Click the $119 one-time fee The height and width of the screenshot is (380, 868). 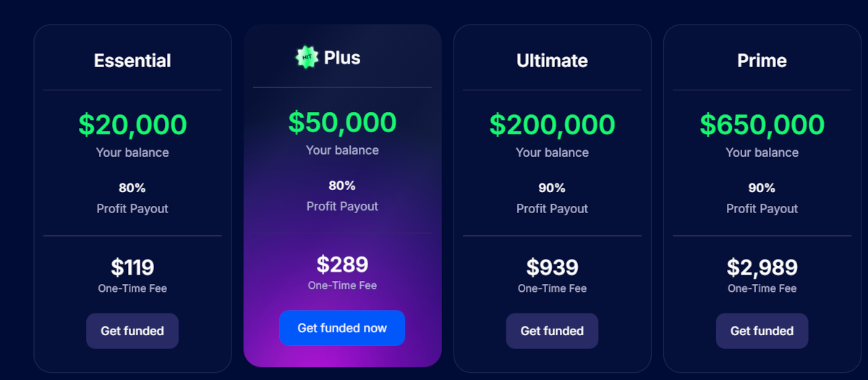[132, 267]
